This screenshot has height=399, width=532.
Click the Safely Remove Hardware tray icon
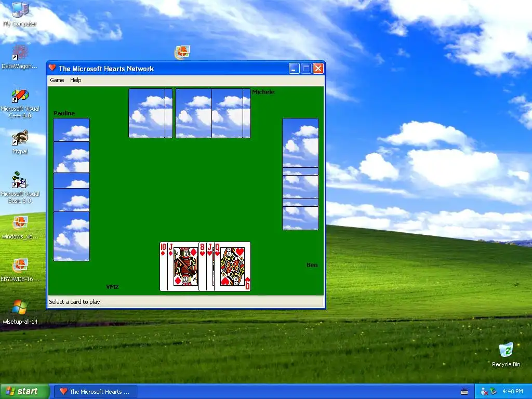494,392
